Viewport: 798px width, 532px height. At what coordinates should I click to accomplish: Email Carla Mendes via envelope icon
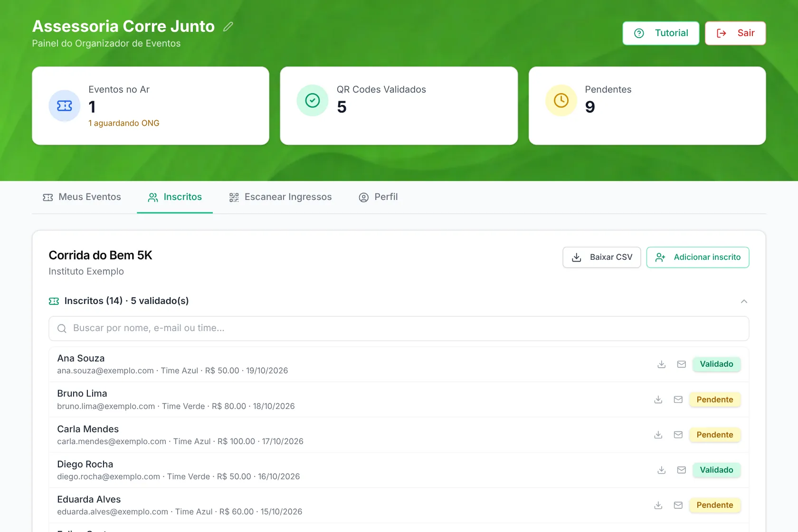click(678, 435)
